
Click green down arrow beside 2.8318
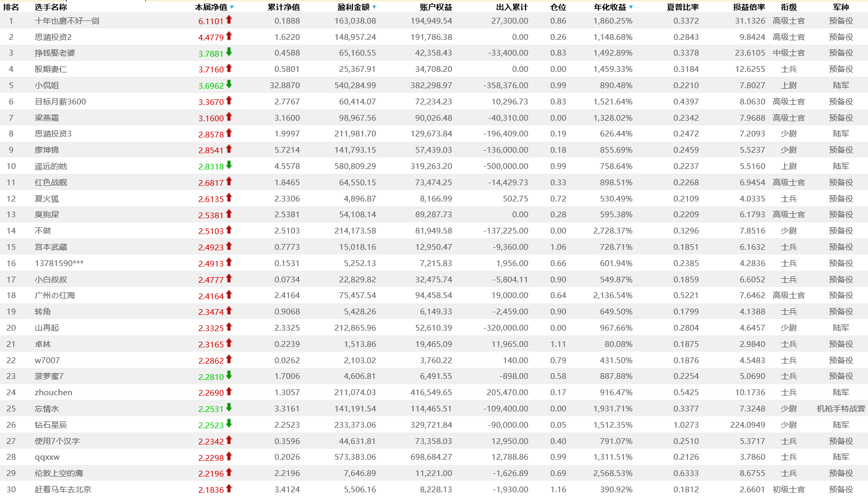tap(229, 165)
